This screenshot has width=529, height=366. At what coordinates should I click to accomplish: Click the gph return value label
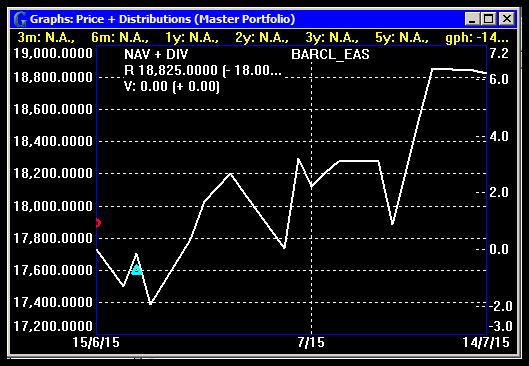pos(477,37)
